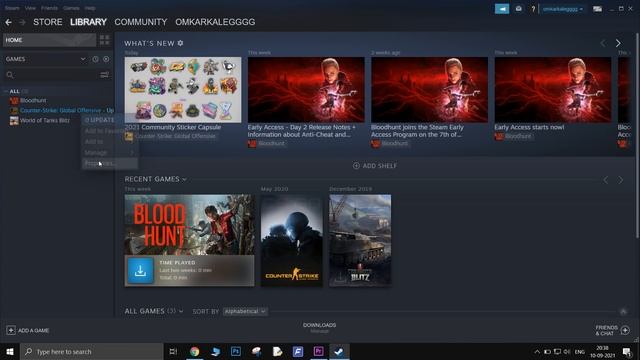This screenshot has width=640, height=360.
Task: Click the library search field
Action: 51,75
